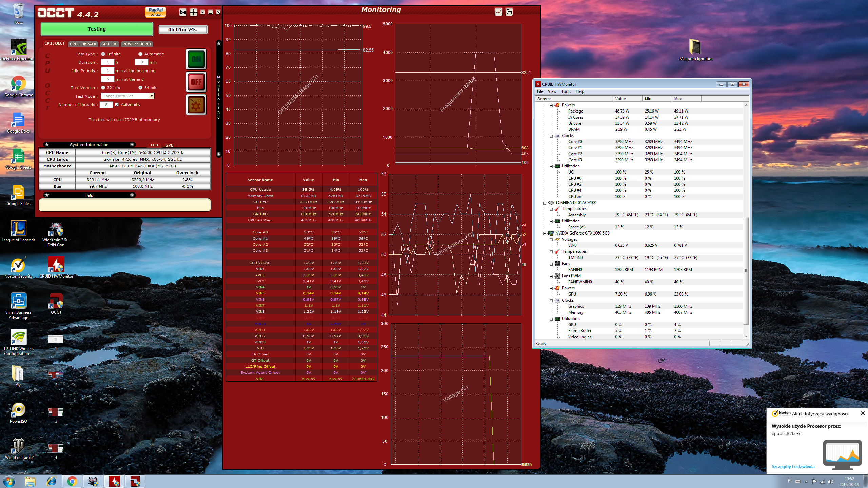Open Google Chrome from the taskbar
The image size is (868, 488).
coord(72,481)
